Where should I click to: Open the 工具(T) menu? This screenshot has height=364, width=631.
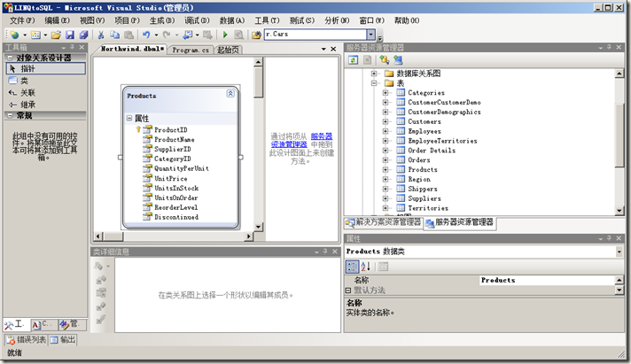click(267, 20)
